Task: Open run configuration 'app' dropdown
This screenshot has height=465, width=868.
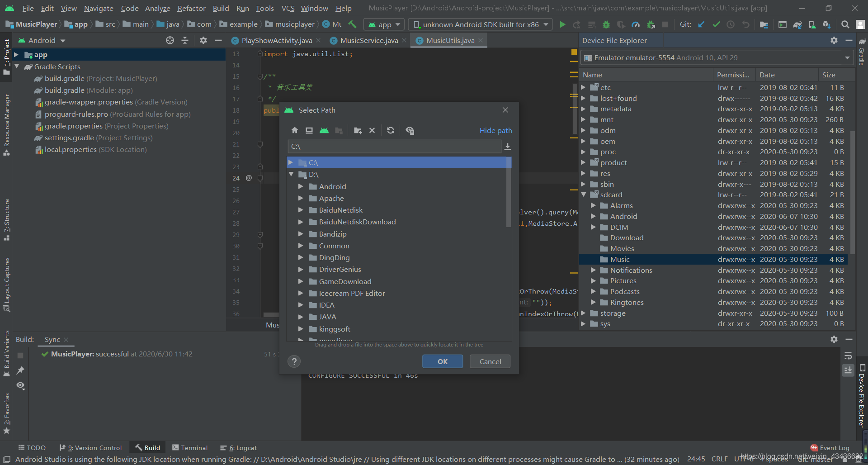Action: tap(384, 24)
